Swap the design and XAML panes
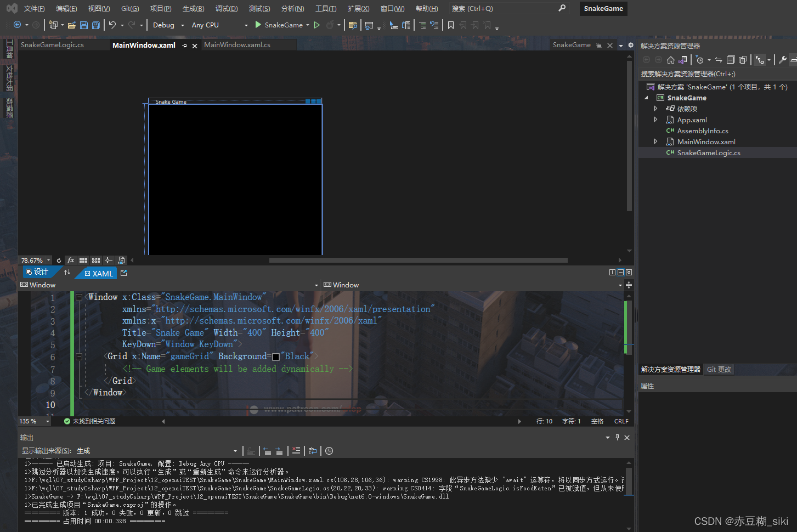 [x=67, y=273]
